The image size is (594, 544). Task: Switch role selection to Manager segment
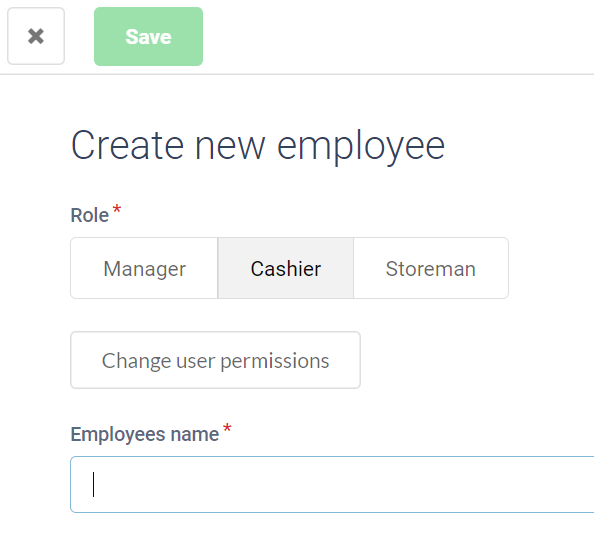pyautogui.click(x=144, y=268)
